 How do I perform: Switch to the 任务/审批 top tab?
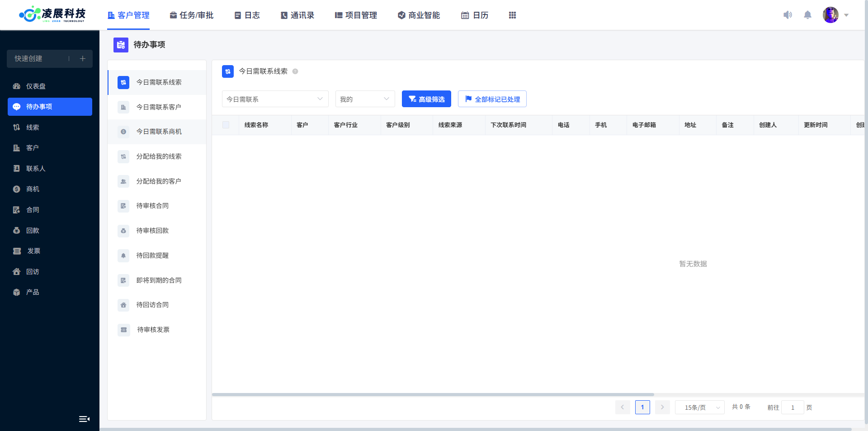pos(192,15)
